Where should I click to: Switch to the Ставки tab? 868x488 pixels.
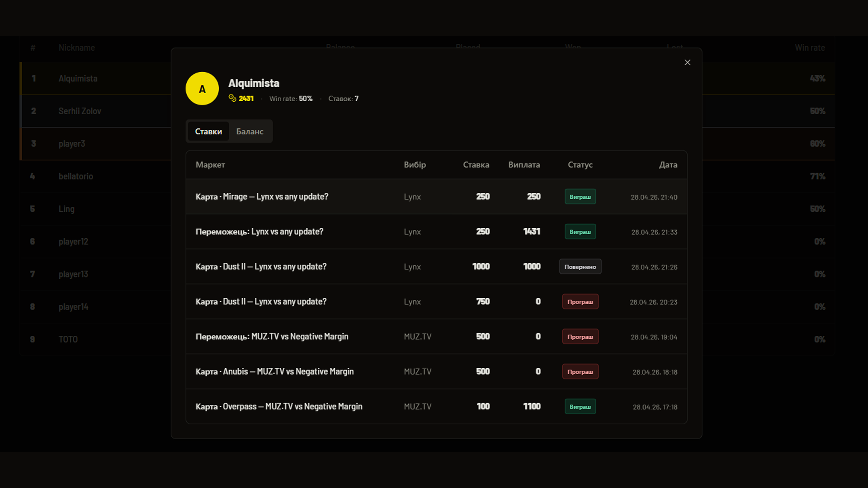[208, 131]
